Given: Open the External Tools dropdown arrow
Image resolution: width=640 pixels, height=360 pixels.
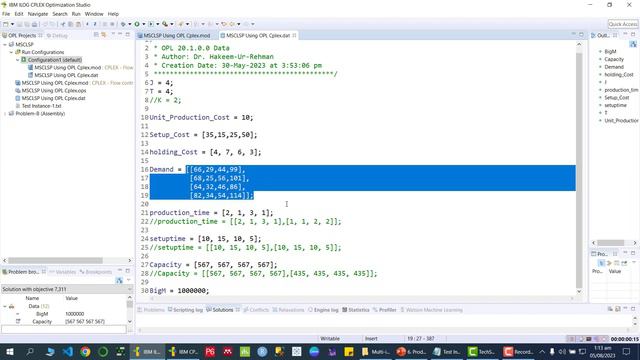Looking at the screenshot, I should click(x=171, y=24).
